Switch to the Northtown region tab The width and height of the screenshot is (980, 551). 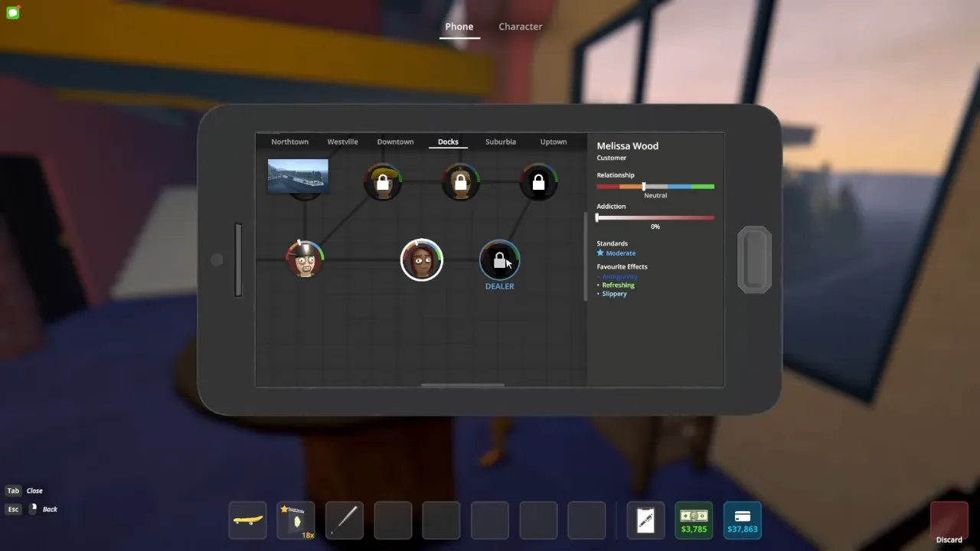pyautogui.click(x=289, y=142)
